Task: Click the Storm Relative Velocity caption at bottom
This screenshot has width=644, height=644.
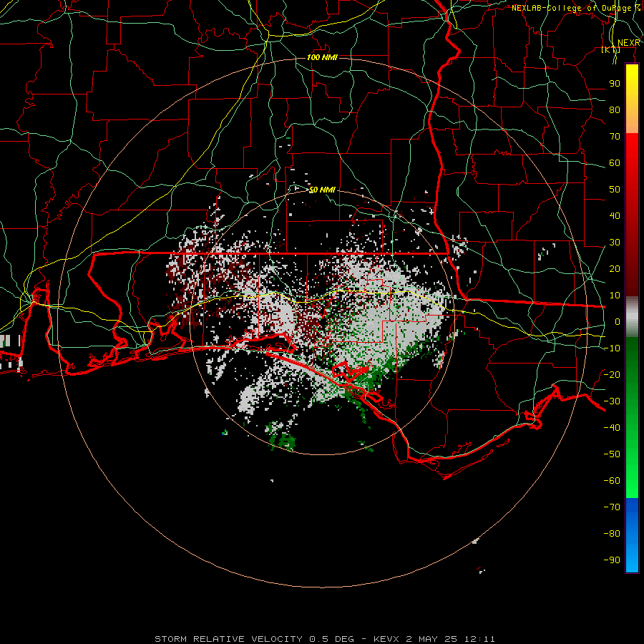Action: pos(325,639)
